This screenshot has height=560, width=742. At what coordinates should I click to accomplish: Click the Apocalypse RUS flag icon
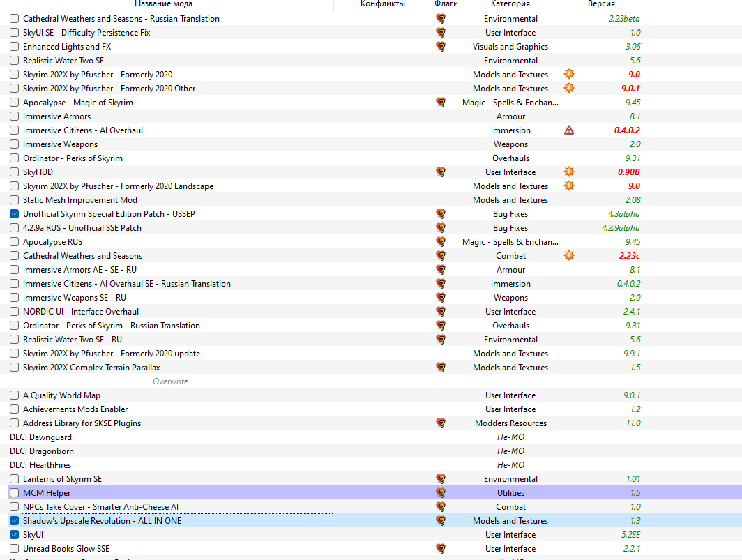tap(441, 242)
